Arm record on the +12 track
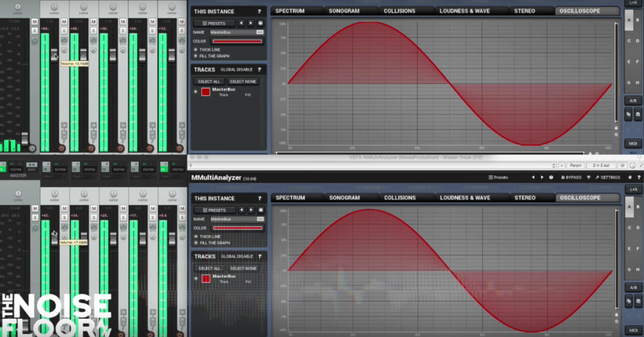 coord(179,148)
